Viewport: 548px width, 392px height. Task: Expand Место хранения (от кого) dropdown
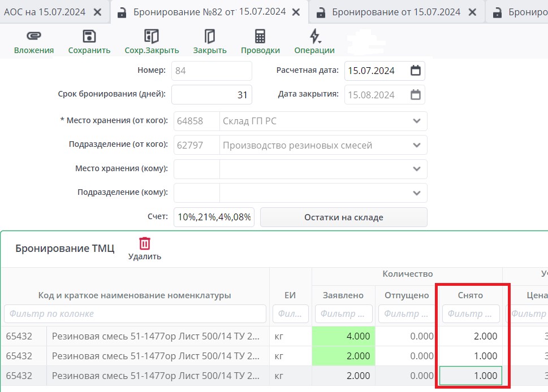[417, 121]
